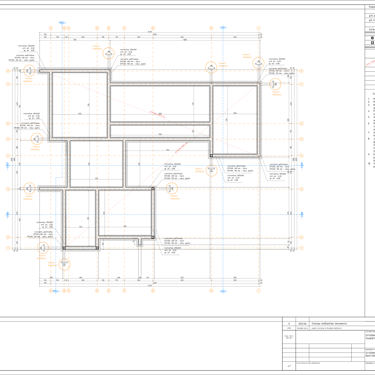Select the widest rectangular room of the plan
Screen dimensions: 375x375
[160, 104]
